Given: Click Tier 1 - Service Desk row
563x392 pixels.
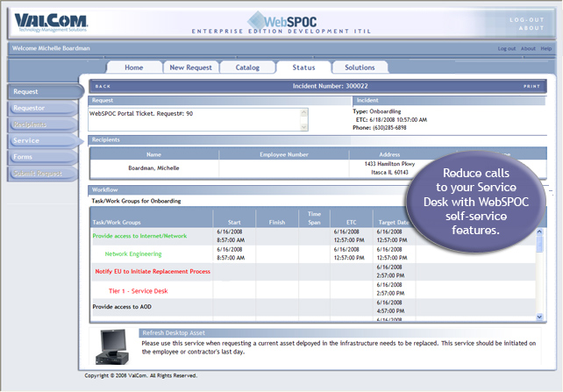Looking at the screenshot, I should click(139, 291).
